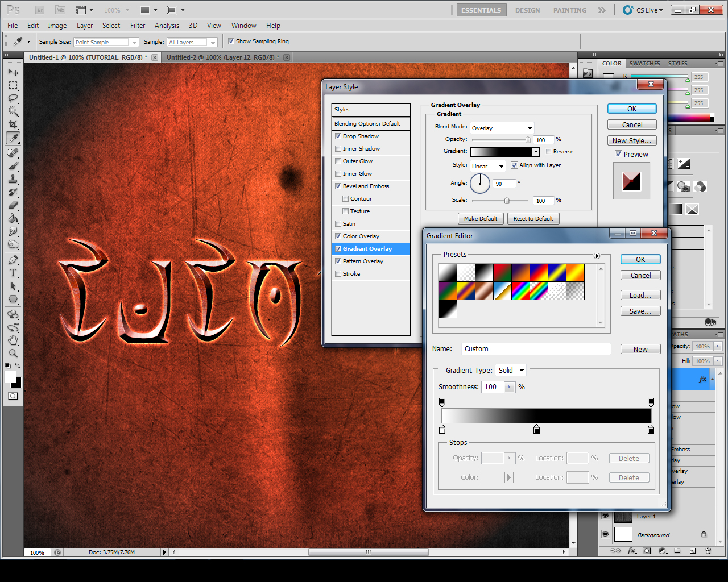728x582 pixels.
Task: Switch to the SWATCHES tab
Action: (x=644, y=63)
